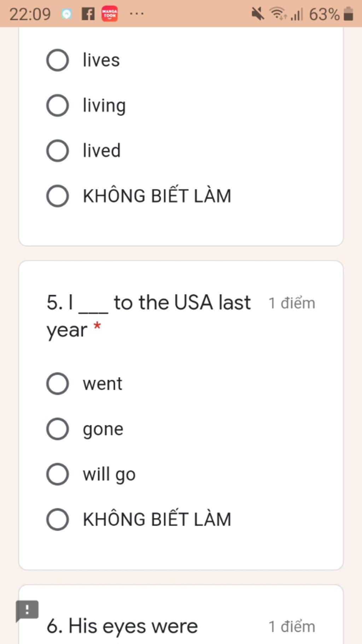Pick the "will go" answer

[x=58, y=474]
